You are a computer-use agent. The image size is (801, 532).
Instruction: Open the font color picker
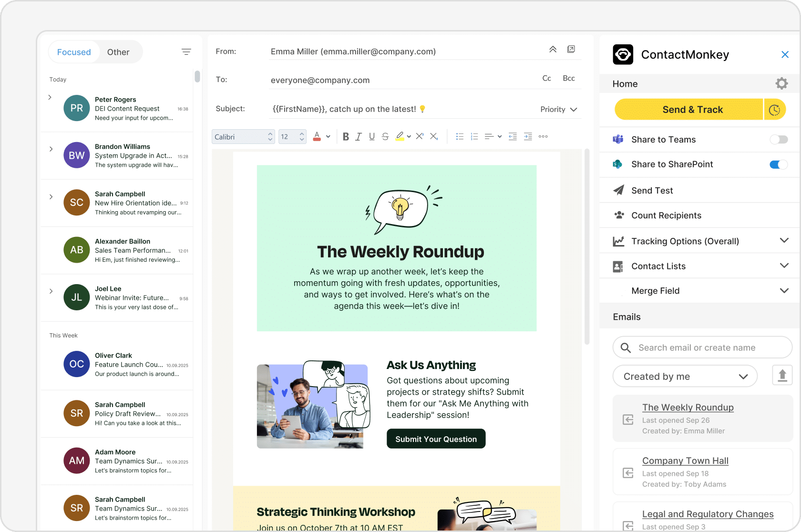(x=317, y=137)
